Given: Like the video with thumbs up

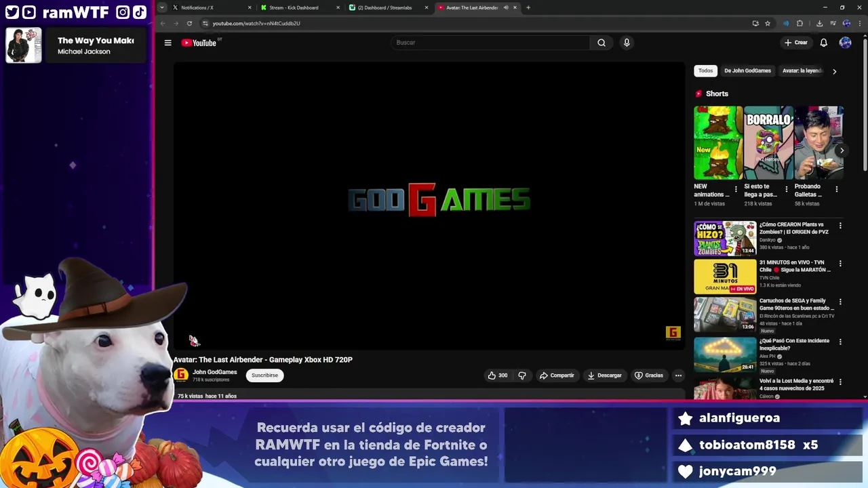Looking at the screenshot, I should click(497, 375).
